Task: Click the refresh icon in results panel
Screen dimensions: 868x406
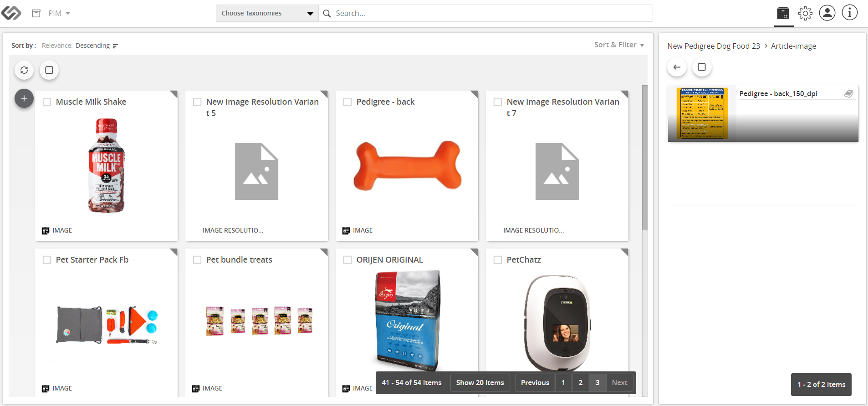Action: (24, 70)
